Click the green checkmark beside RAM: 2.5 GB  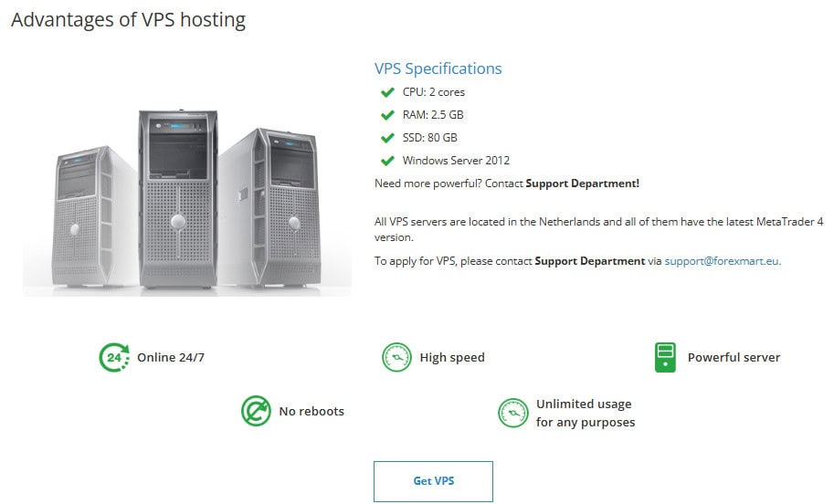coord(387,115)
